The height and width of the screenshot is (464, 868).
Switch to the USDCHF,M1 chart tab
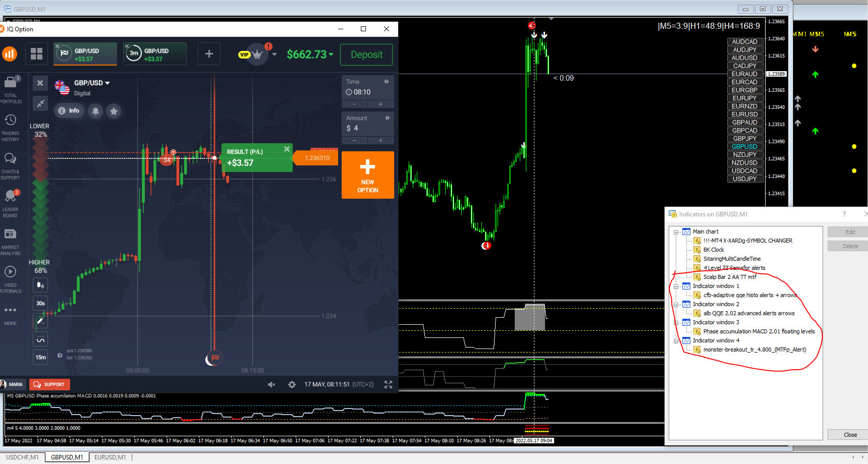pyautogui.click(x=22, y=457)
